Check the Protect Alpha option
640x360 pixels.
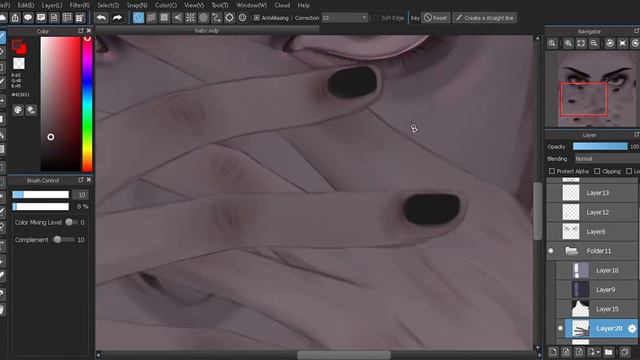pyautogui.click(x=552, y=171)
